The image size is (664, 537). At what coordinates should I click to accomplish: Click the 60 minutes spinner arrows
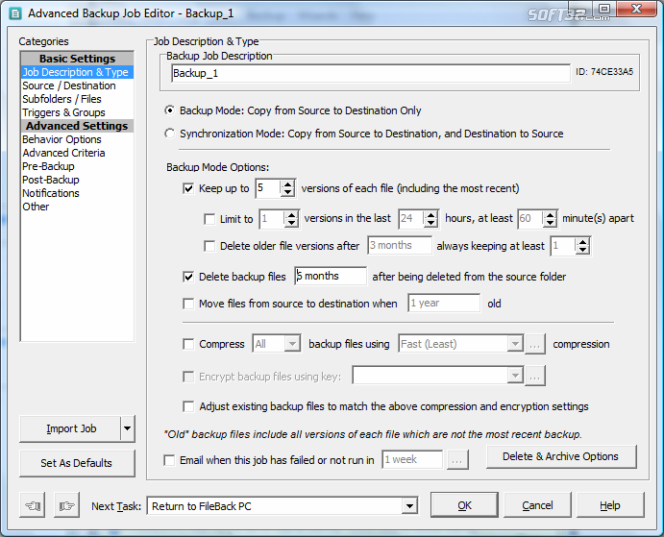pos(550,219)
